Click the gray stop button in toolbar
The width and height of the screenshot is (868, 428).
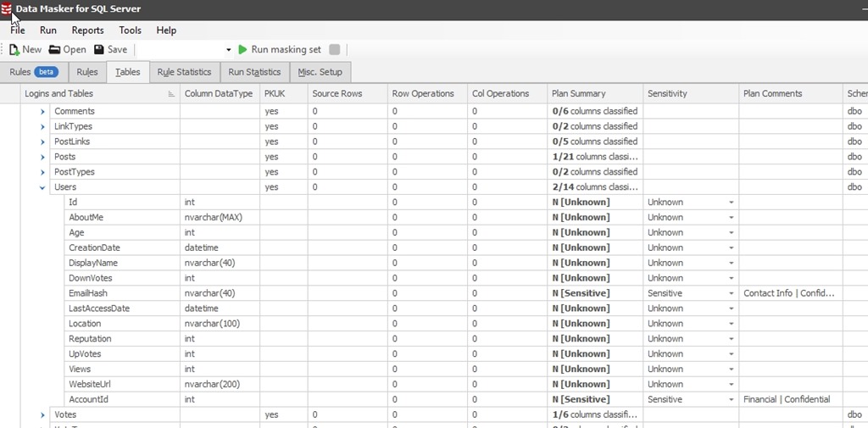click(x=335, y=50)
